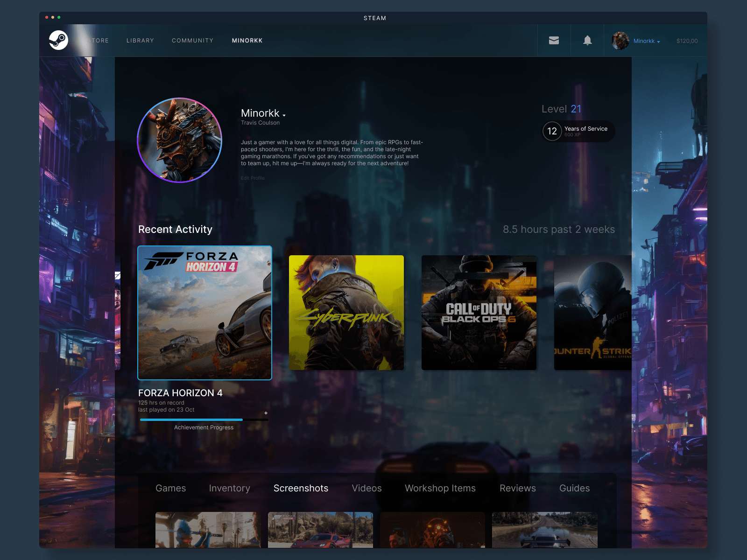Open the MINORKK menu

[x=247, y=41]
